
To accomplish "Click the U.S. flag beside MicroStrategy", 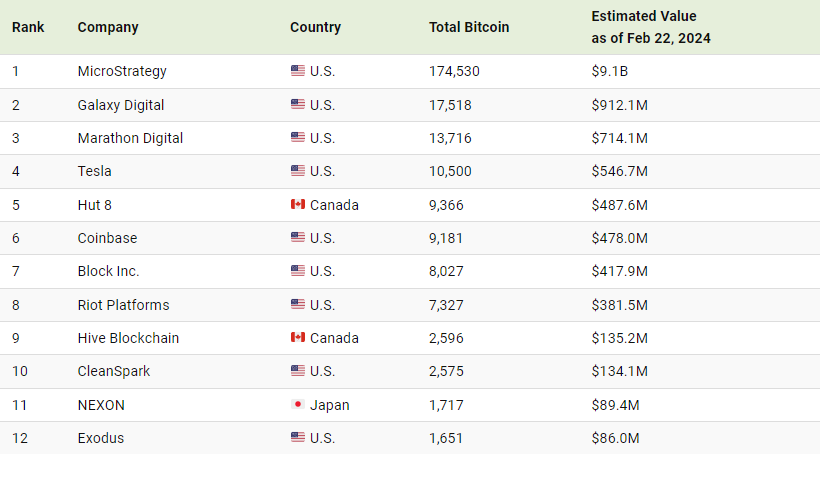I will pos(297,71).
